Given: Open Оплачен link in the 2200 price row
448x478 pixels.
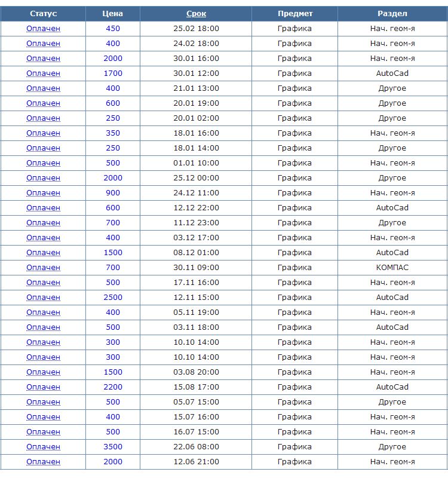Looking at the screenshot, I should (x=43, y=387).
